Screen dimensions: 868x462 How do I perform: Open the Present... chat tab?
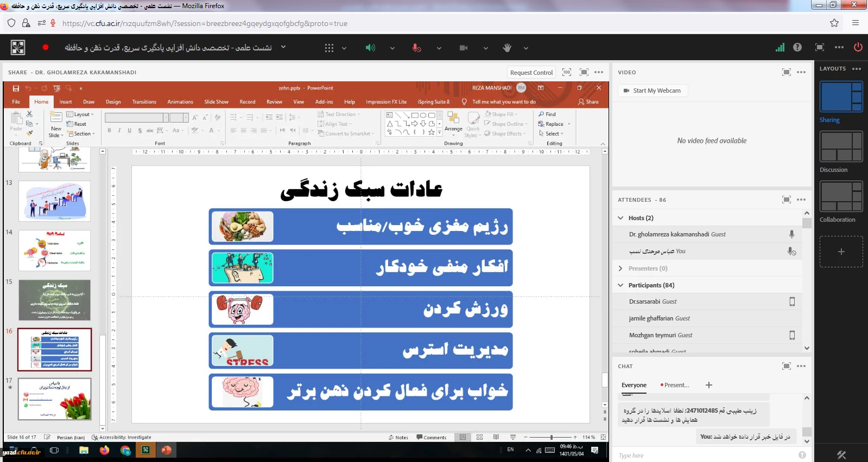click(675, 385)
